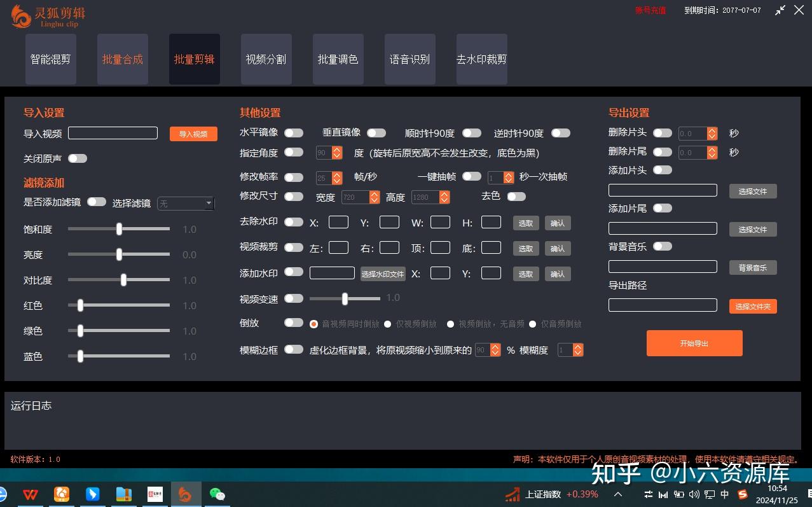Expand the hidden icons chevron in the tray

(x=617, y=494)
